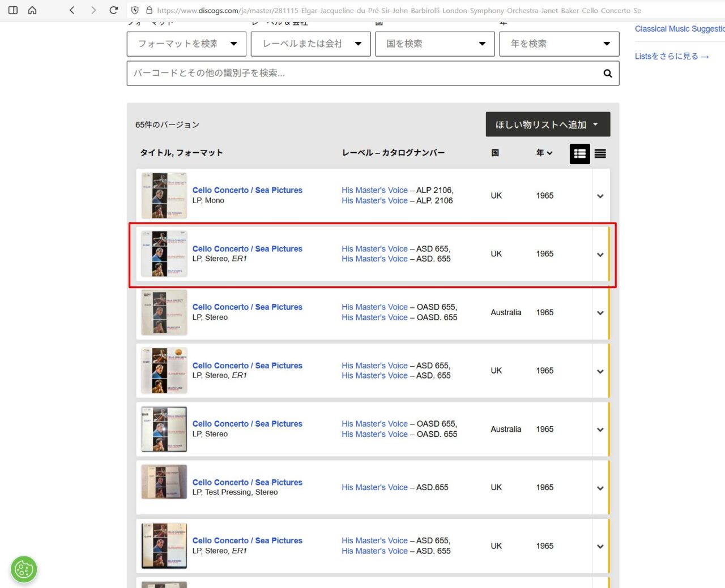Click the 65件のバージョン text

point(167,125)
